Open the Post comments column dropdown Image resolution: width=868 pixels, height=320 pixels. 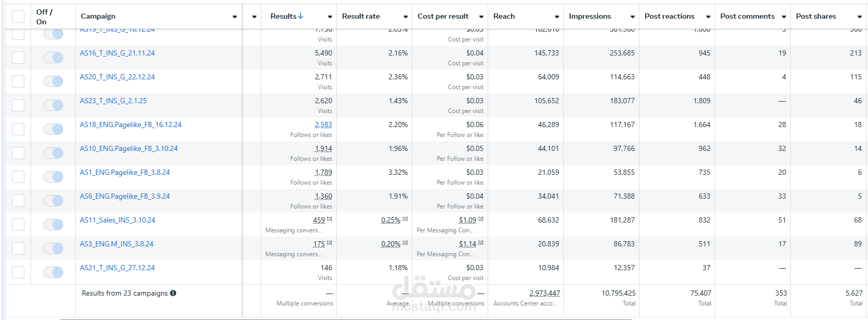tap(784, 17)
